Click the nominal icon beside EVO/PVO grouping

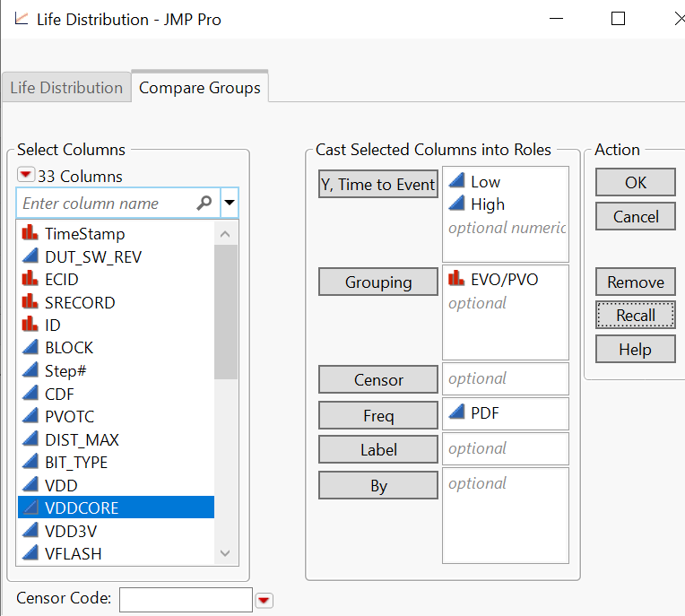coord(456,279)
